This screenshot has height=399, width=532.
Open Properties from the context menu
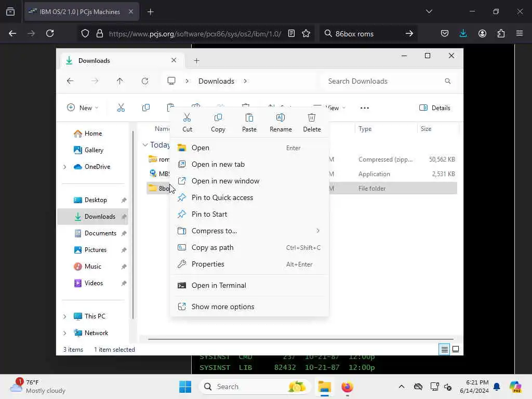tap(249, 264)
